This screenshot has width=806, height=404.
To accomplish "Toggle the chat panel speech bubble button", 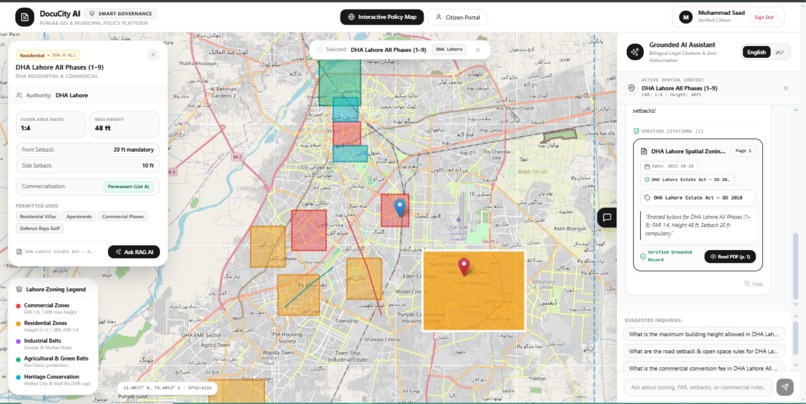I will (607, 217).
